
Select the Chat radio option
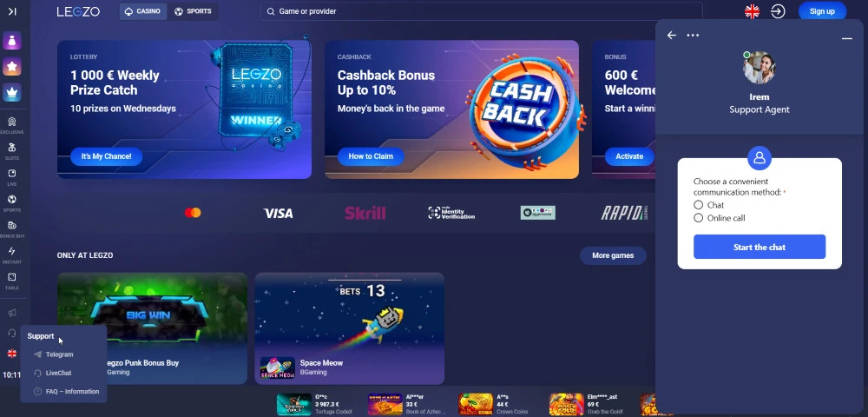click(698, 205)
